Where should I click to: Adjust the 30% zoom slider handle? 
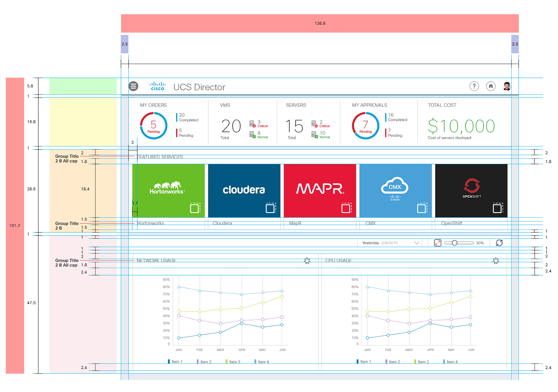coord(455,243)
